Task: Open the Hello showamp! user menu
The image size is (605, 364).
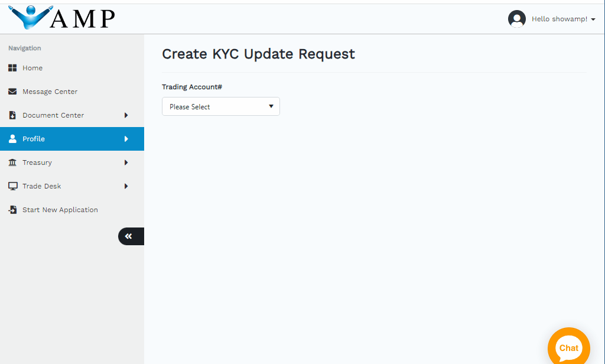Action: coord(563,19)
